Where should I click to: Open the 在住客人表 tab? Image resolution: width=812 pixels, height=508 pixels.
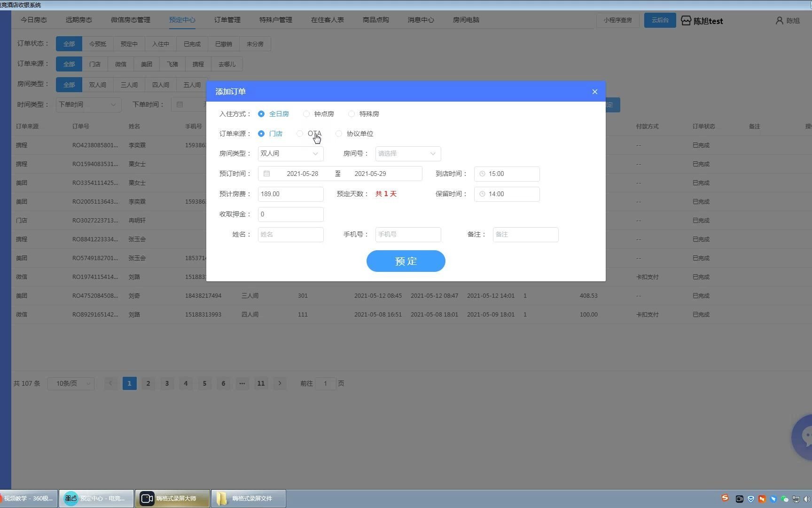point(328,20)
